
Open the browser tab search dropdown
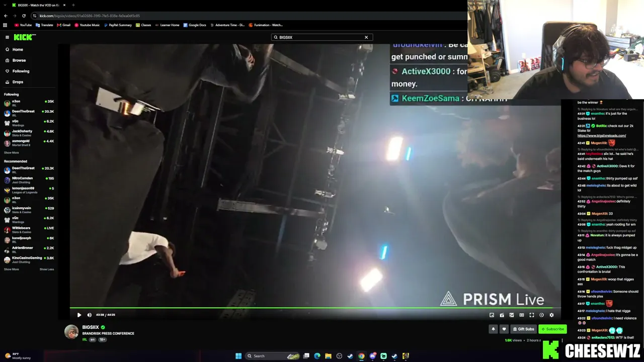tap(6, 5)
